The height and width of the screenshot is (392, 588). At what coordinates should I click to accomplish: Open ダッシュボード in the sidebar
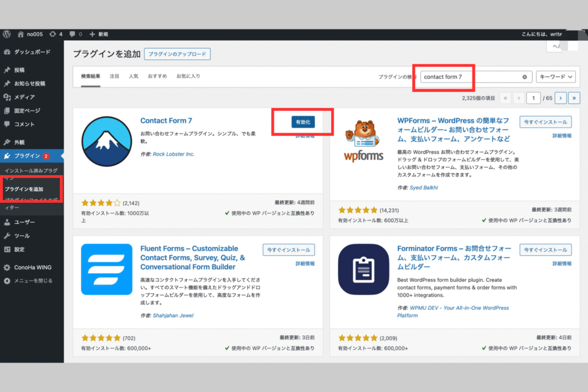click(32, 52)
